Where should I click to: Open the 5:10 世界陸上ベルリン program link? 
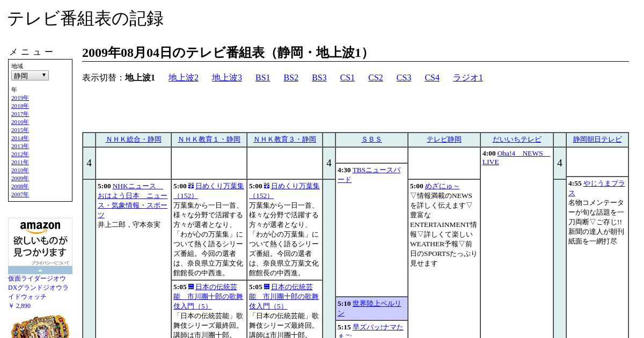370,308
